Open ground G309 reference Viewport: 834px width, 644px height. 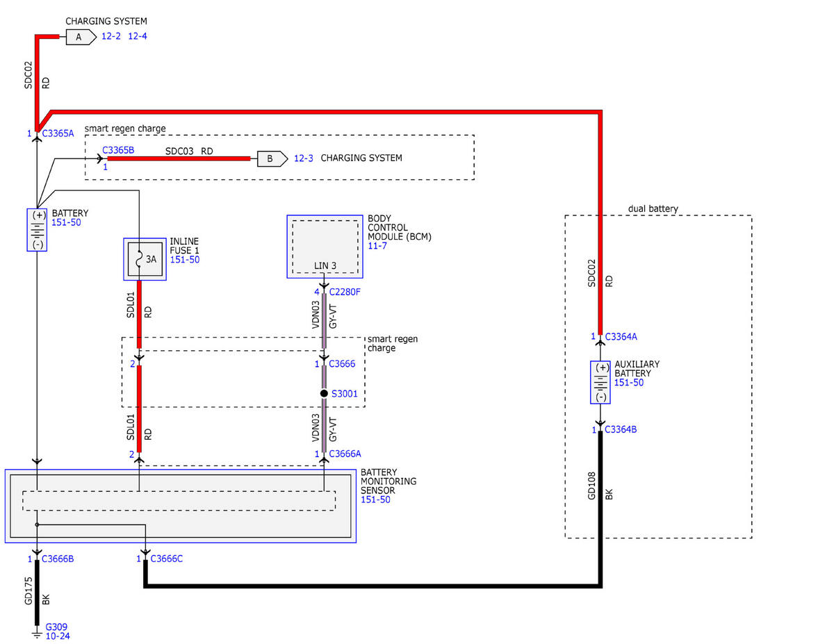56,627
